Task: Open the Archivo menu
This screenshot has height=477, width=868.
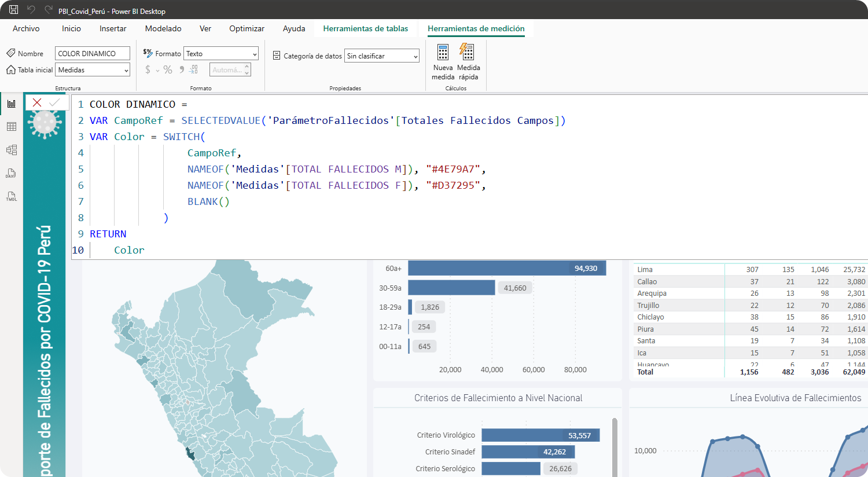Action: point(26,28)
